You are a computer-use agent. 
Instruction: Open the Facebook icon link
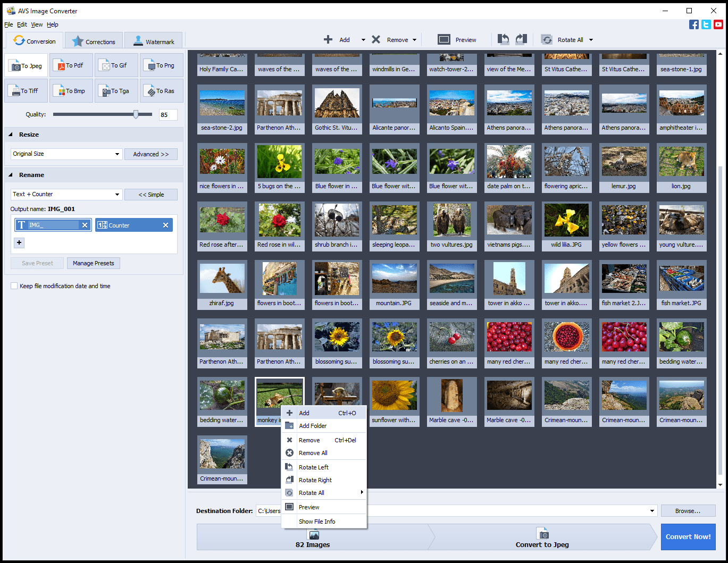[694, 24]
